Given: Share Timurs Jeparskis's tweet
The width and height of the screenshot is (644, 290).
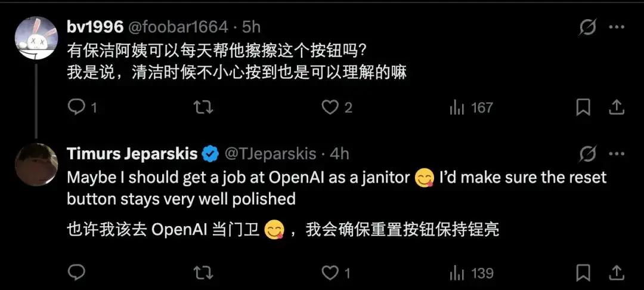Looking at the screenshot, I should tap(617, 273).
